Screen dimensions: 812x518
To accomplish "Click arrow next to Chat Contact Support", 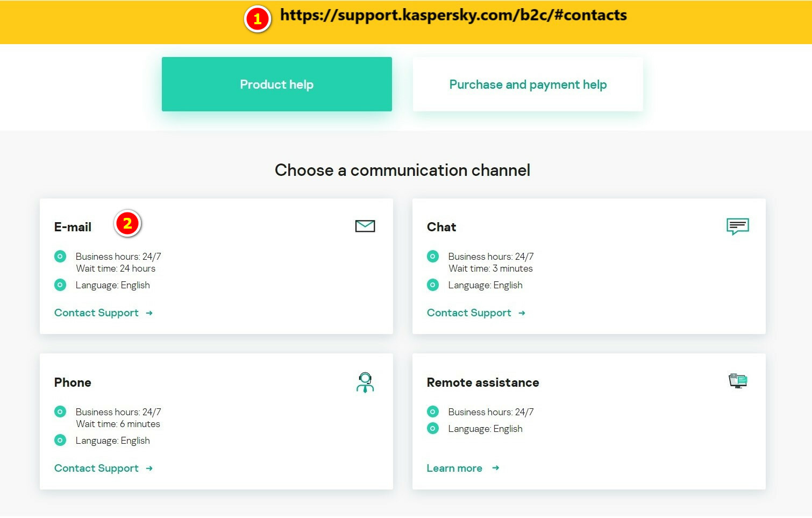I will [x=522, y=313].
